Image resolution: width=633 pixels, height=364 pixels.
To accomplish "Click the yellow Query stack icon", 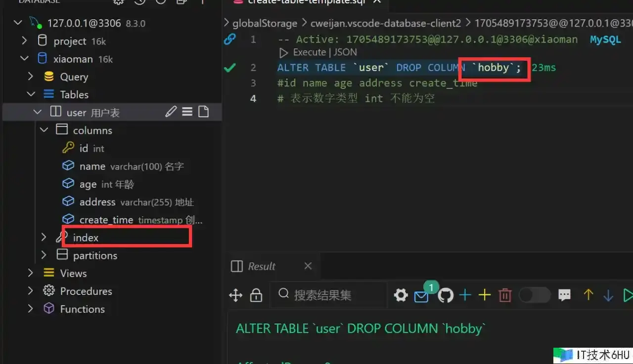I will pos(49,77).
